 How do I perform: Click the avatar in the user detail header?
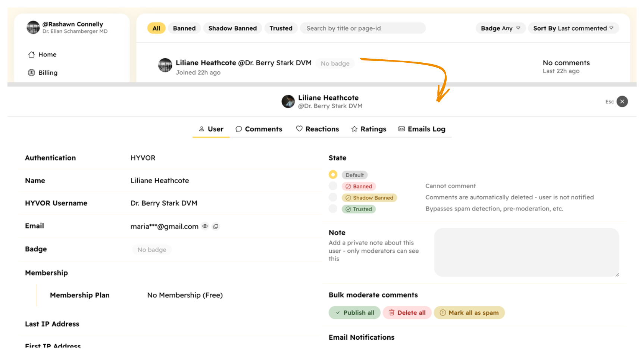(x=288, y=102)
